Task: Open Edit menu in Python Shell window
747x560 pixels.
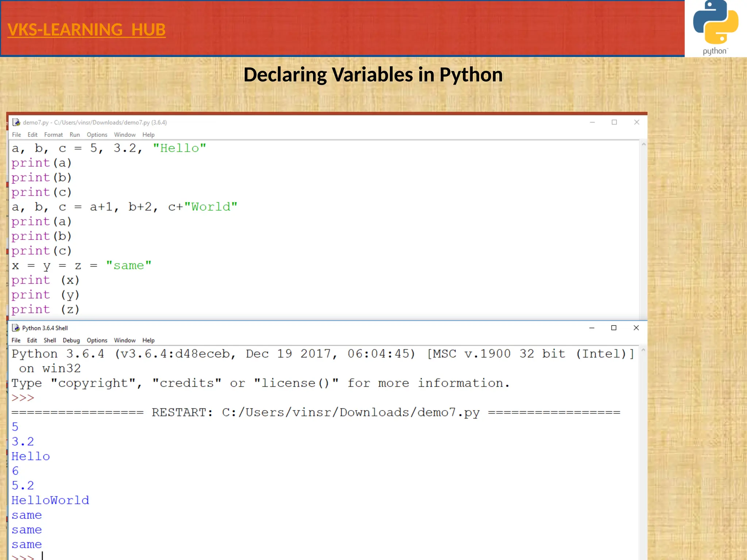Action: tap(32, 340)
